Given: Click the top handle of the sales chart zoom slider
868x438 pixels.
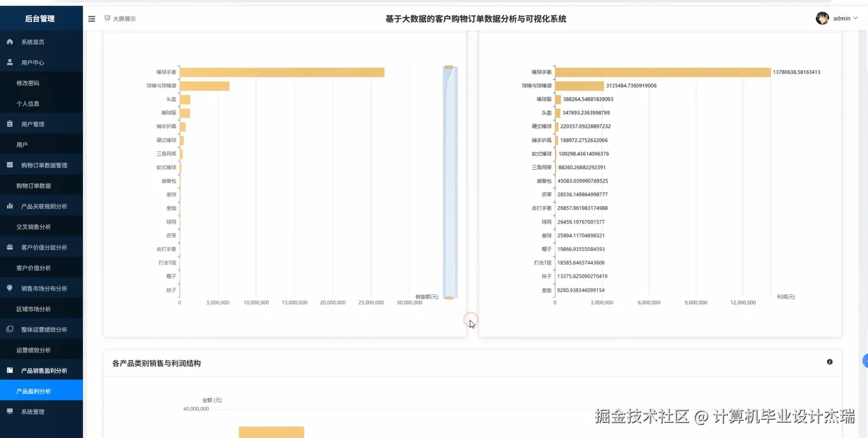Looking at the screenshot, I should (449, 67).
